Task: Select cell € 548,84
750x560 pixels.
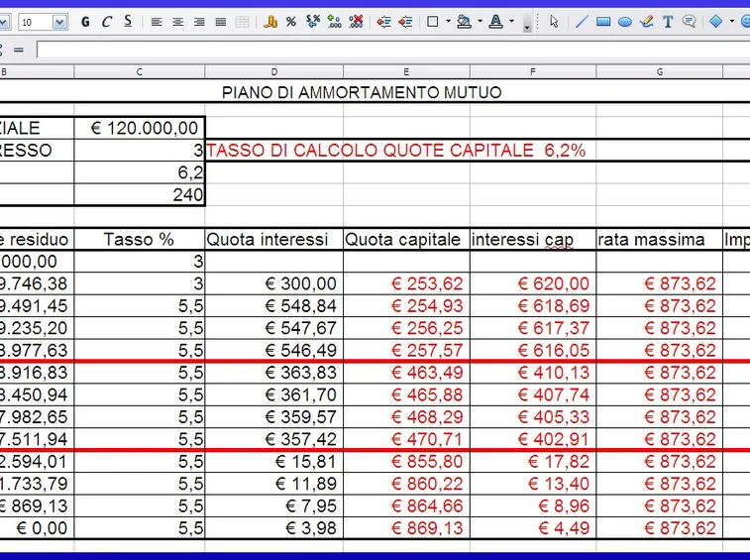Action: 274,306
